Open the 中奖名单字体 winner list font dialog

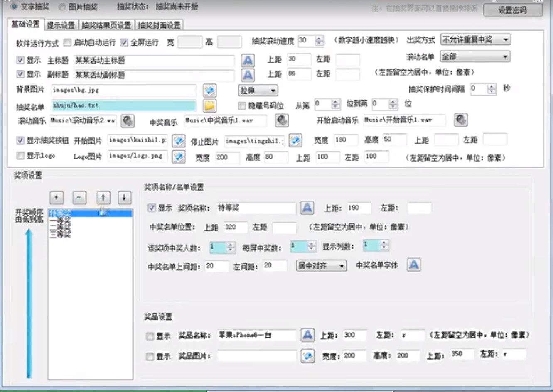[413, 265]
